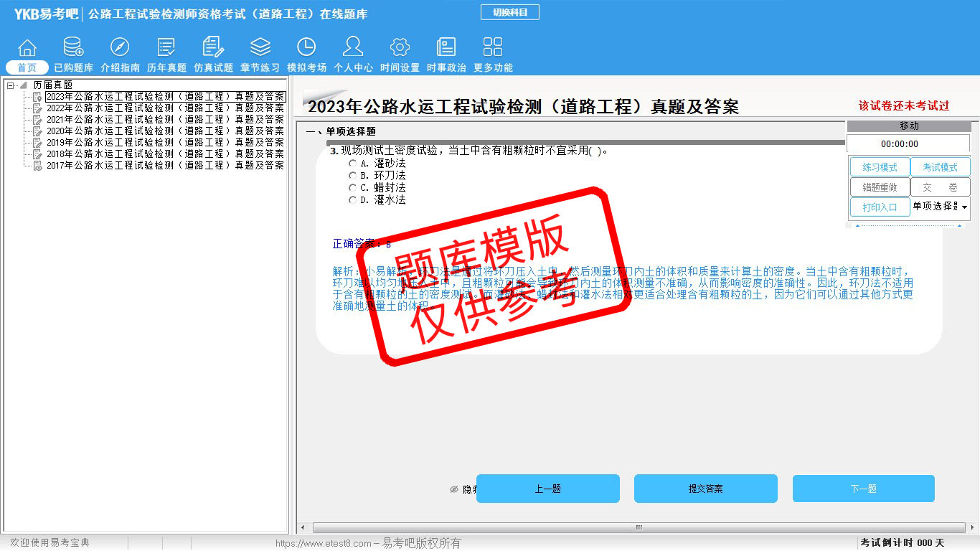Click the 错题重做 button

[880, 187]
